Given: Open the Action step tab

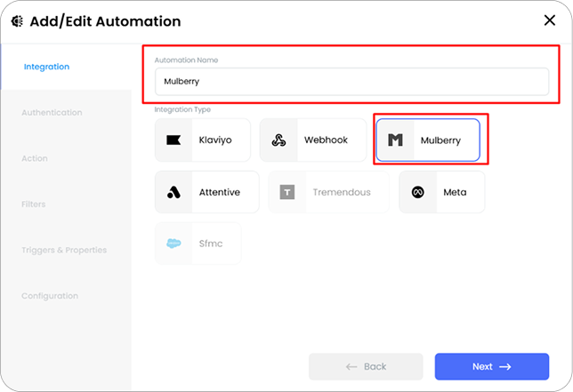Looking at the screenshot, I should [x=35, y=158].
